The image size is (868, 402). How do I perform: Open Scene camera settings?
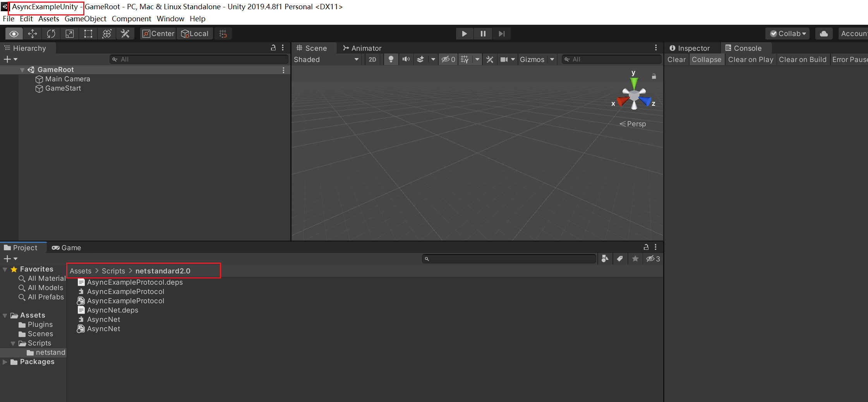point(504,59)
